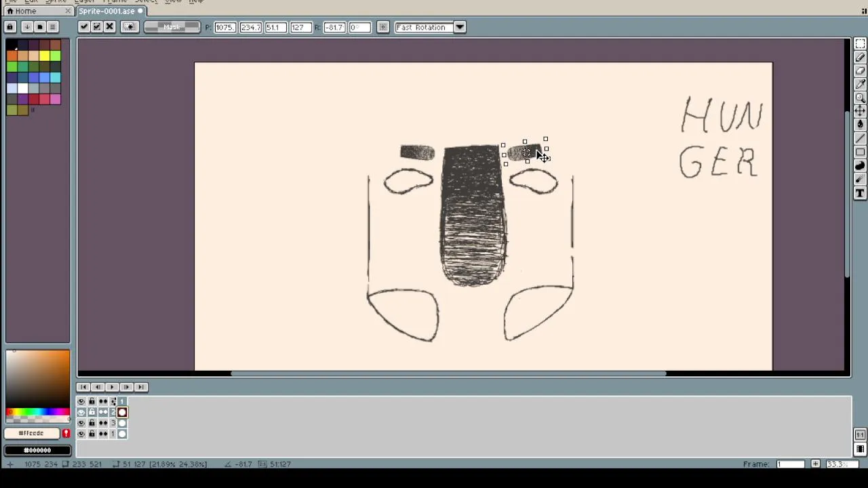The image size is (868, 488).
Task: Apply the transformation with the checkmark
Action: (x=83, y=27)
